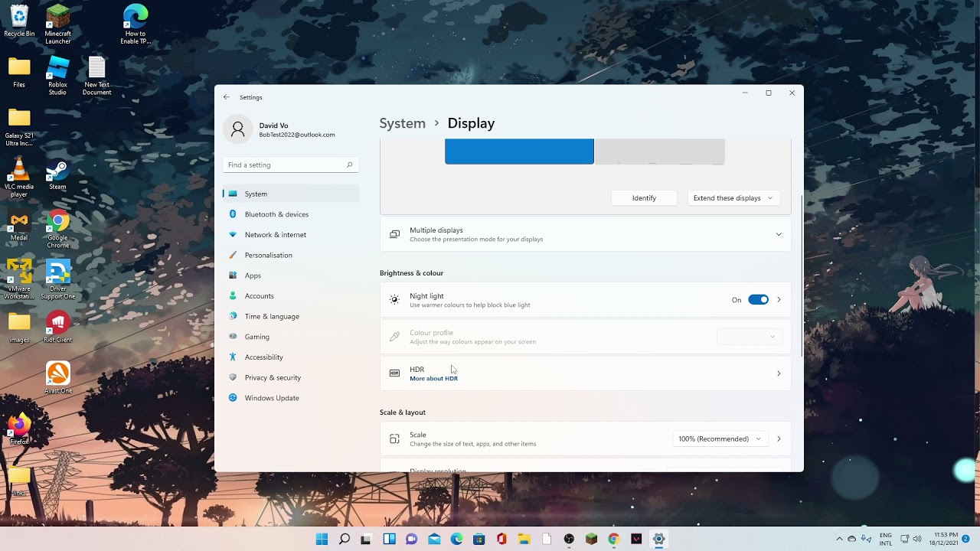980x551 pixels.
Task: Click the search magnifier in Find a setting
Action: point(350,165)
